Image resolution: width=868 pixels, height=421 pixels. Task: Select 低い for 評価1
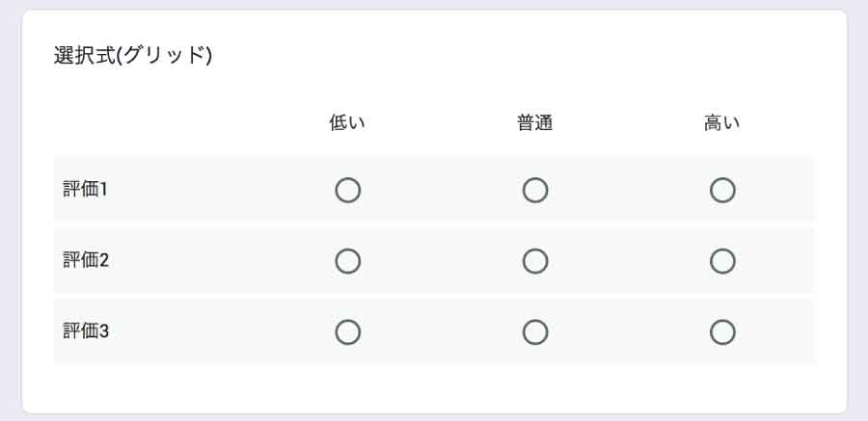click(348, 191)
